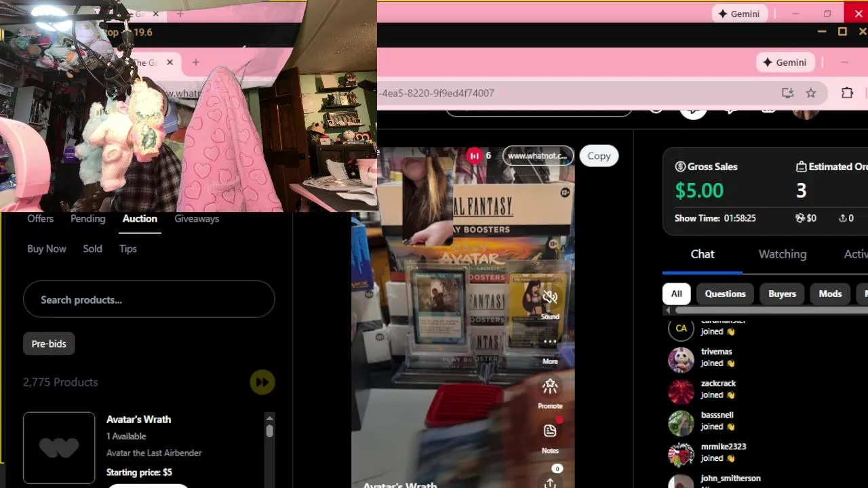868x488 pixels.
Task: Click the '1 Available' product text
Action: pyautogui.click(x=126, y=436)
